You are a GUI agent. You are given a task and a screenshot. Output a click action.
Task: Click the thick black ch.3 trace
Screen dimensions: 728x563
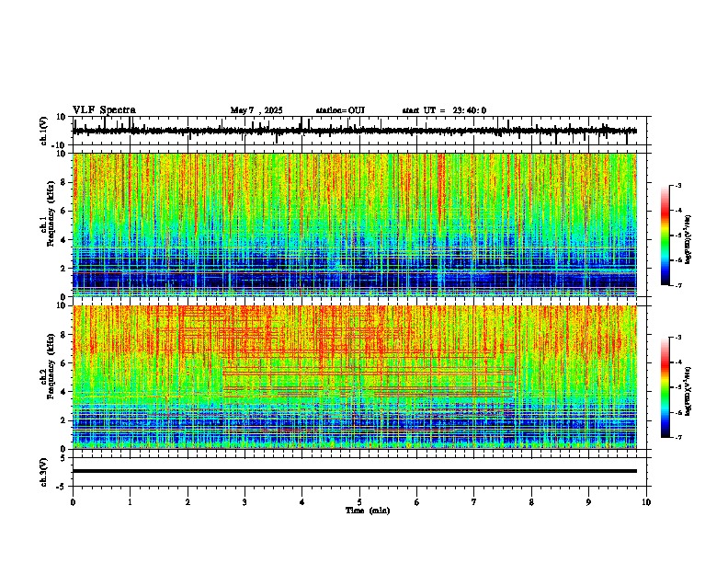point(354,471)
